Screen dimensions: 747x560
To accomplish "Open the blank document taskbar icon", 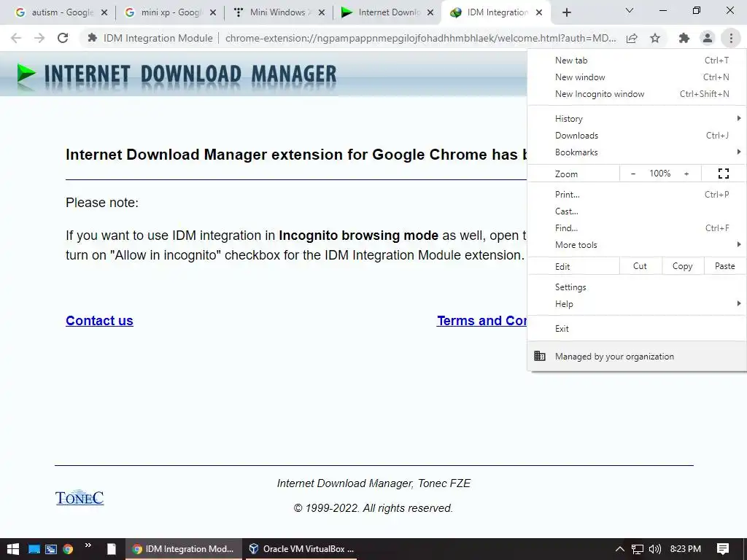I will pyautogui.click(x=112, y=549).
